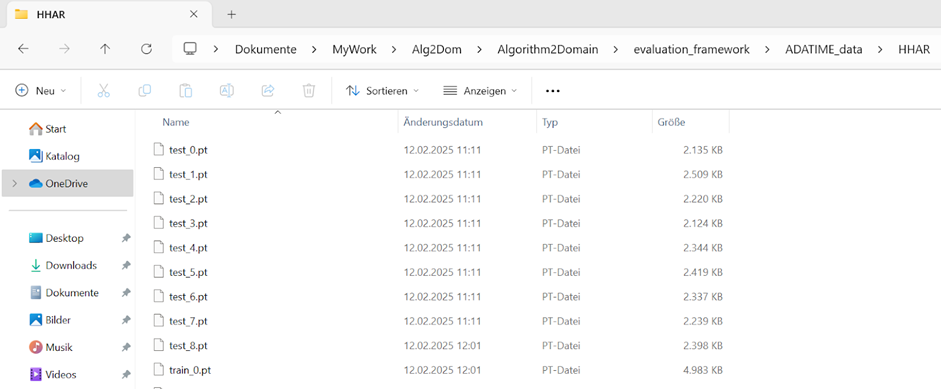The height and width of the screenshot is (389, 941).
Task: Click the file icon of test_5.pt
Action: [158, 271]
